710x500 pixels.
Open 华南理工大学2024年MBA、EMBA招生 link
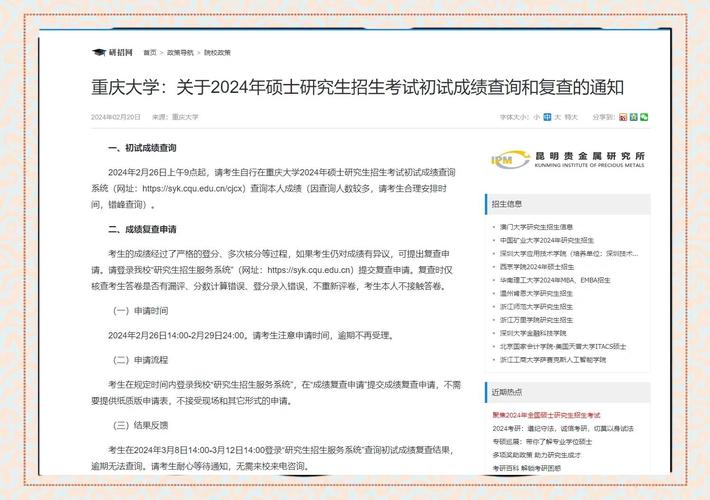(x=555, y=280)
